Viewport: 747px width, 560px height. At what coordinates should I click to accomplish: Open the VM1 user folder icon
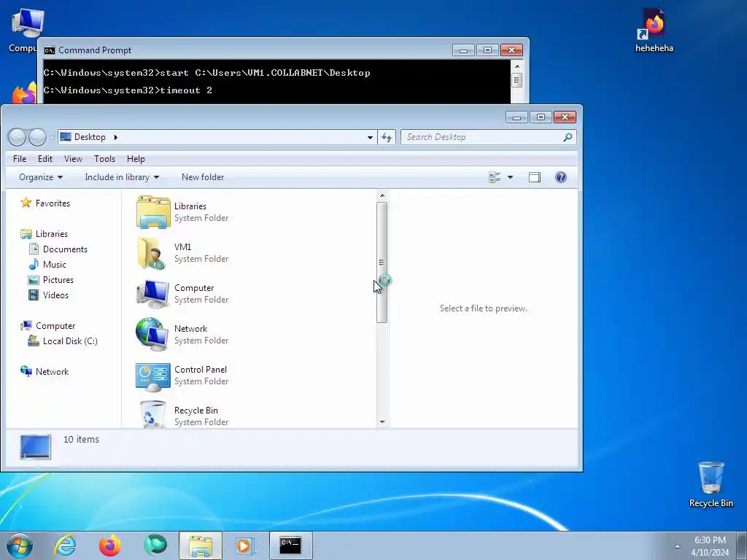pyautogui.click(x=153, y=253)
